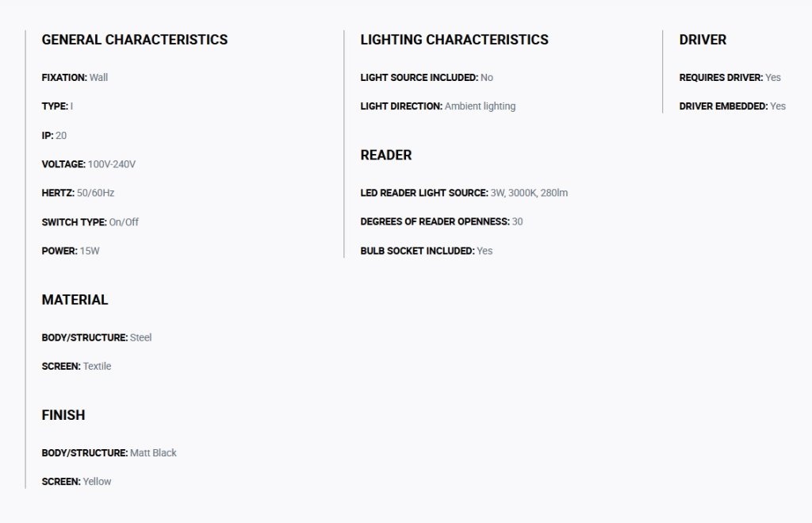This screenshot has height=523, width=812.
Task: Click the Material section heading
Action: pyautogui.click(x=75, y=300)
